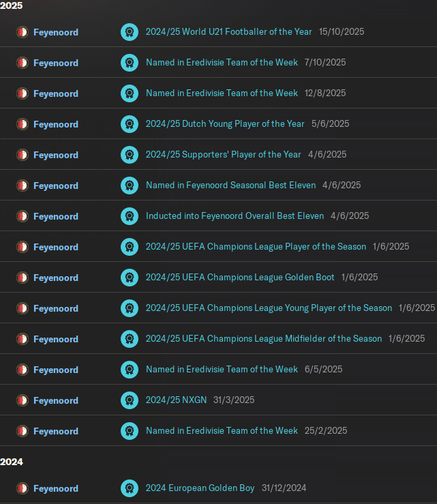The height and width of the screenshot is (504, 437).
Task: Click award badge icon beside Team of the Week 25/2/2025
Action: point(130,431)
